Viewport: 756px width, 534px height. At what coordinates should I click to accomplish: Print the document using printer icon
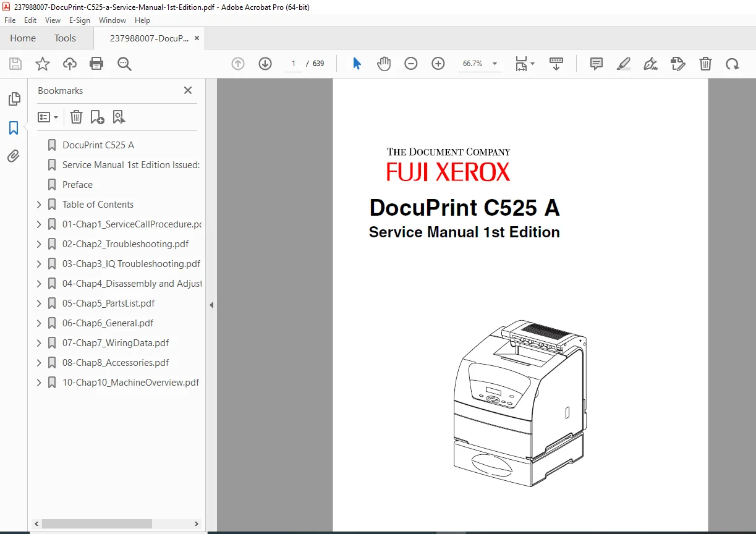pos(96,64)
